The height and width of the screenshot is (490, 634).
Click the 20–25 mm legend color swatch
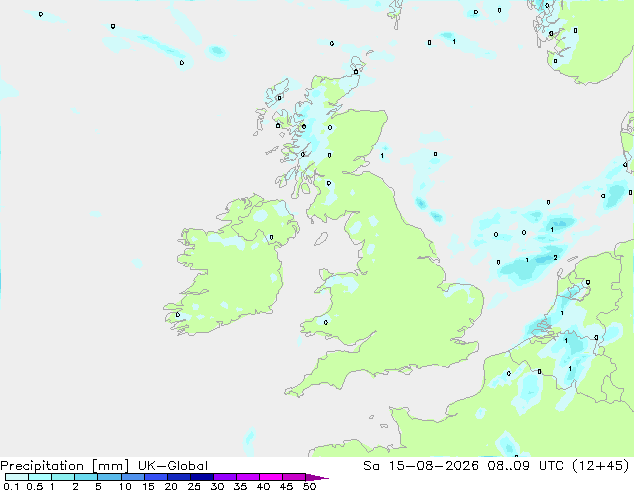pyautogui.click(x=178, y=477)
